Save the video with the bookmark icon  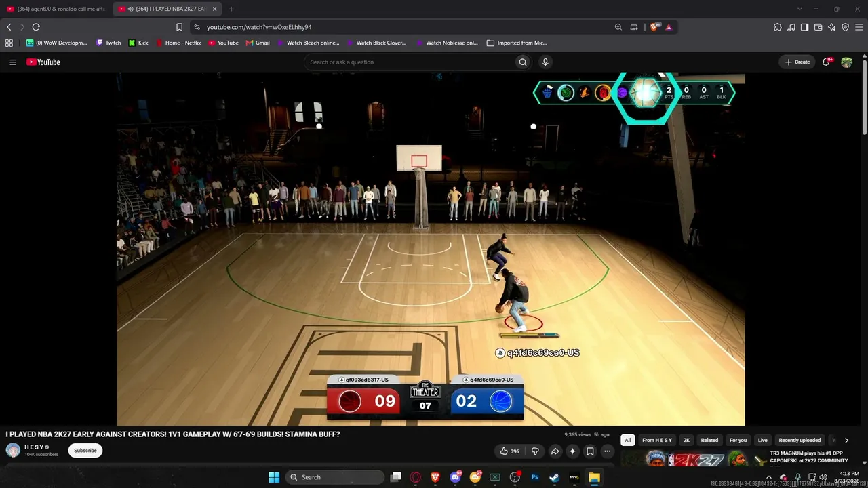click(x=590, y=451)
